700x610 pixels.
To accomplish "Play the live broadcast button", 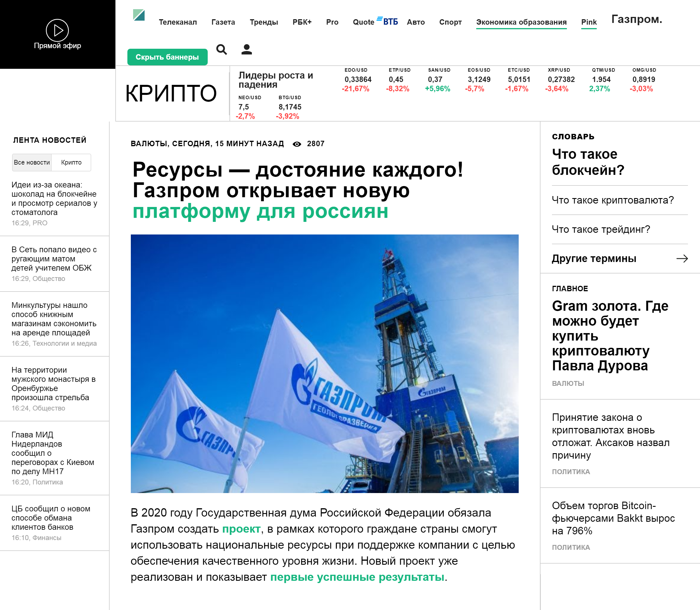I will [x=57, y=30].
